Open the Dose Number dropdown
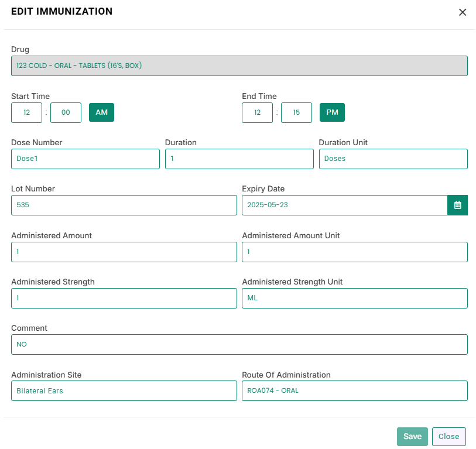476x449 pixels. click(85, 159)
